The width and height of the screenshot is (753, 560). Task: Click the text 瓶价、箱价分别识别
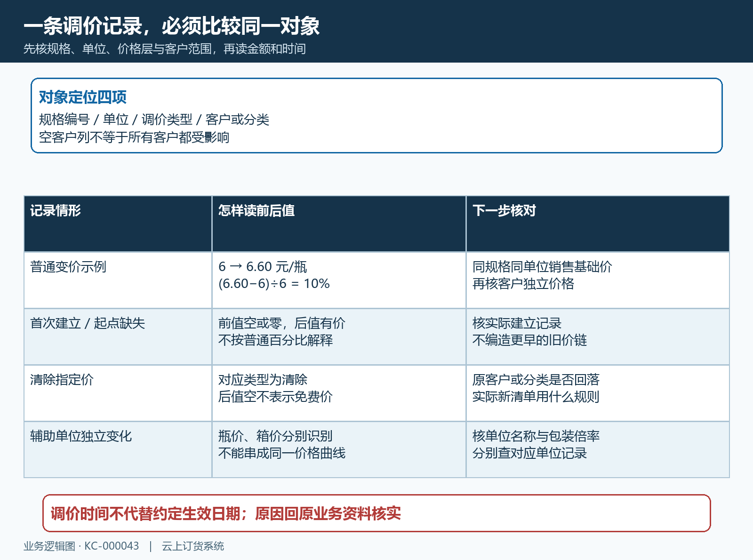click(x=275, y=436)
